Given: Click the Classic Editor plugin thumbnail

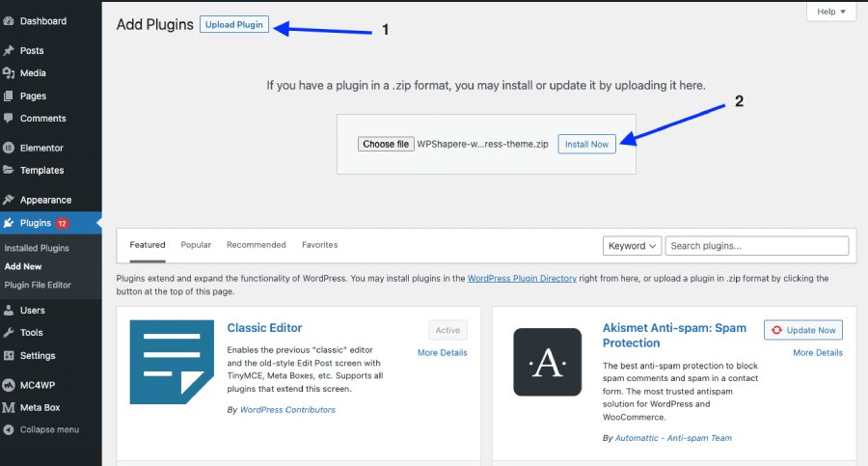Looking at the screenshot, I should click(172, 362).
